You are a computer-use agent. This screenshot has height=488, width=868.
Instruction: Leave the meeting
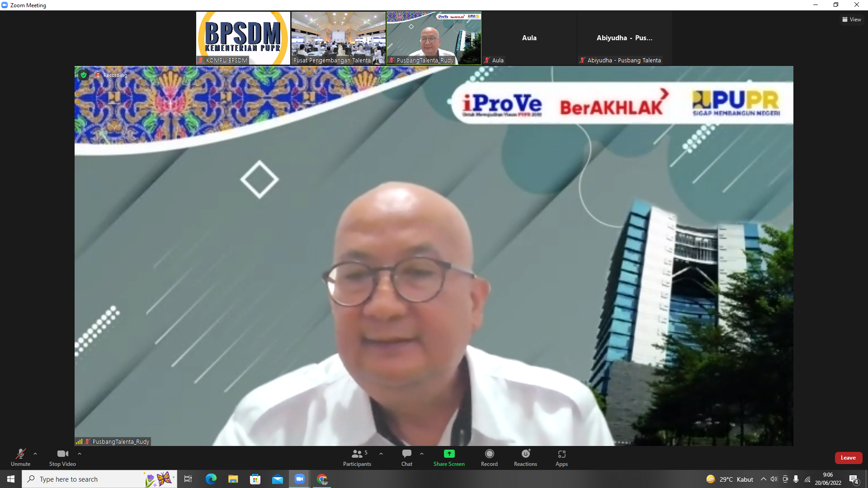[x=848, y=458]
